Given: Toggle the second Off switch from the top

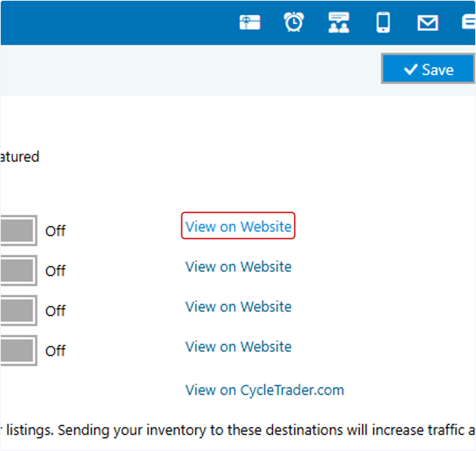Looking at the screenshot, I should (18, 271).
